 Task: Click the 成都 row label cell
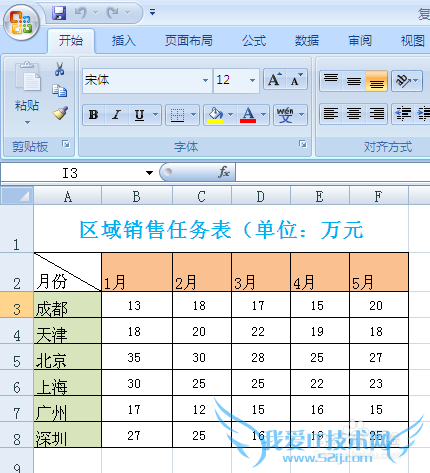tap(68, 305)
